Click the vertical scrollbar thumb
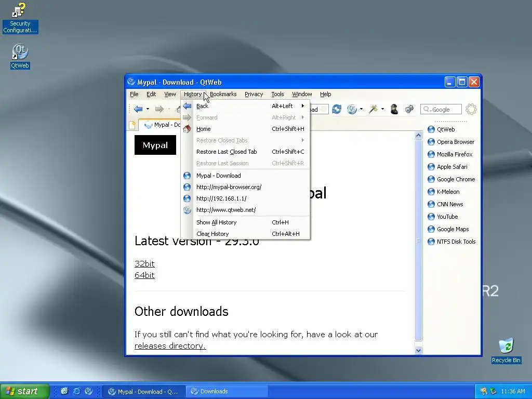532x399 pixels. click(418, 240)
